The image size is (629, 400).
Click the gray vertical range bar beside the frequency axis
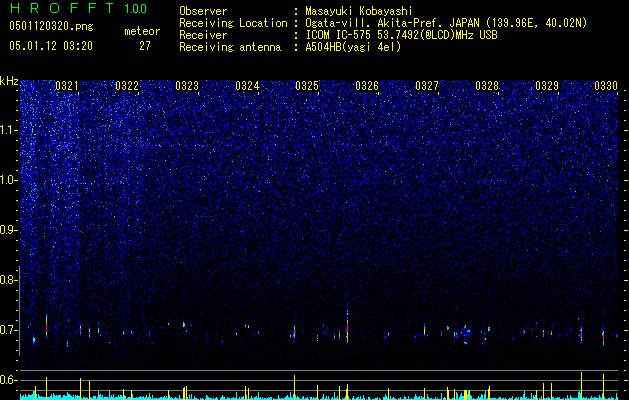(20, 311)
